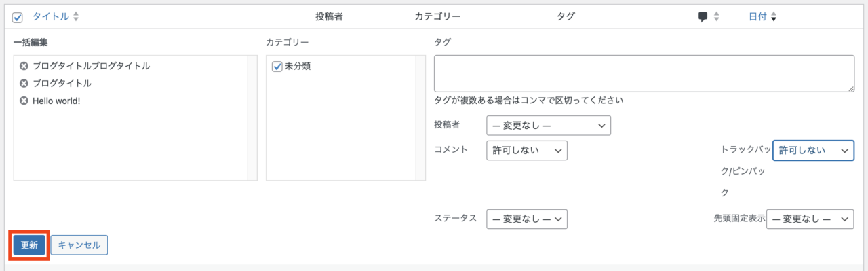Image resolution: width=868 pixels, height=271 pixels.
Task: Remove ブログタイトルブログタイトル from bulk edit list
Action: click(24, 66)
